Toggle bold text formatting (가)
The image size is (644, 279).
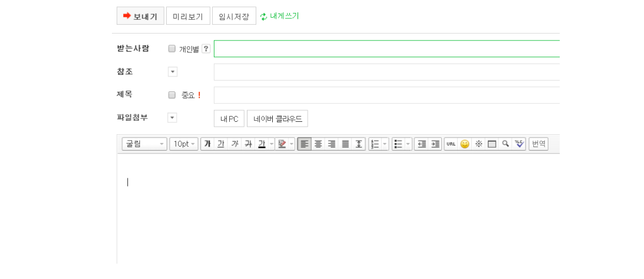coord(207,144)
